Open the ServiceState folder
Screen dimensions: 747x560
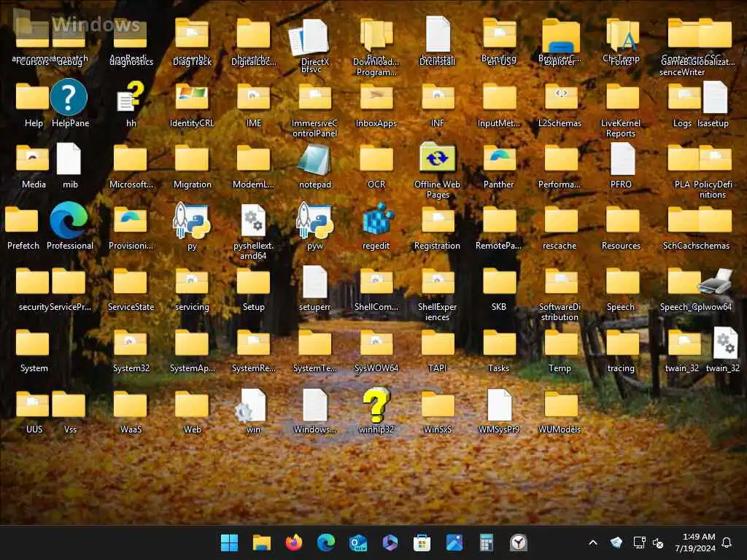coord(130,281)
